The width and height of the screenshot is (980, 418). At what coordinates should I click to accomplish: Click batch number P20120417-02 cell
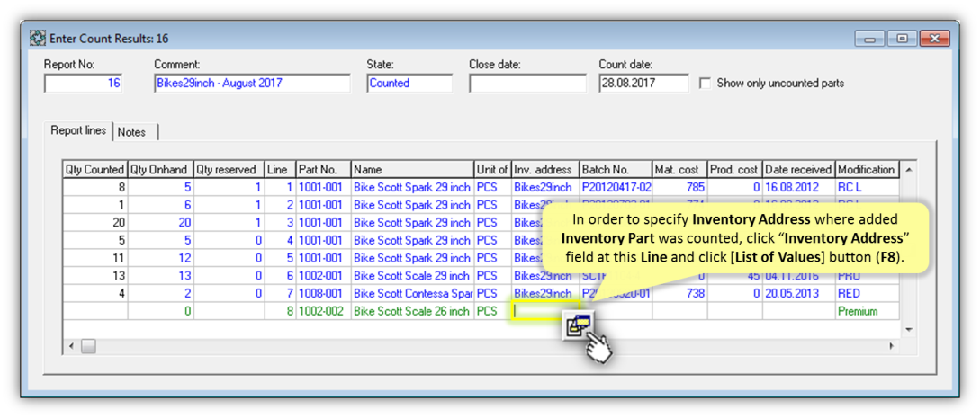pyautogui.click(x=616, y=187)
